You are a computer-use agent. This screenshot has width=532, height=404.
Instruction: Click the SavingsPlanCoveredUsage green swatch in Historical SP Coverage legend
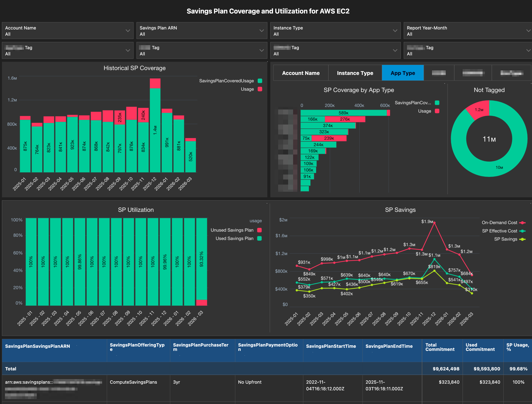coord(260,81)
